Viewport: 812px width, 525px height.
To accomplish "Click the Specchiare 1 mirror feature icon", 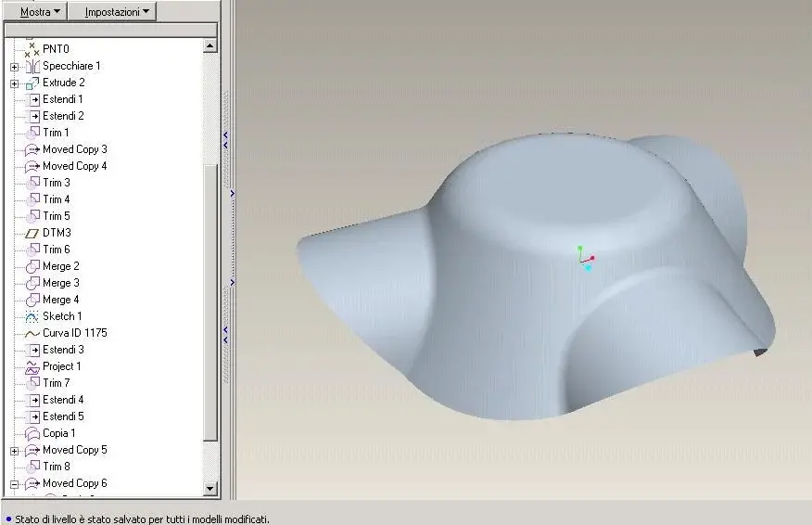I will [32, 67].
